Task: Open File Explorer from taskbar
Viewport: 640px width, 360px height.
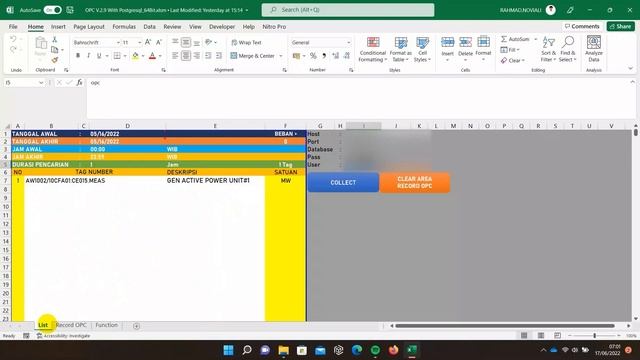Action: pos(283,350)
